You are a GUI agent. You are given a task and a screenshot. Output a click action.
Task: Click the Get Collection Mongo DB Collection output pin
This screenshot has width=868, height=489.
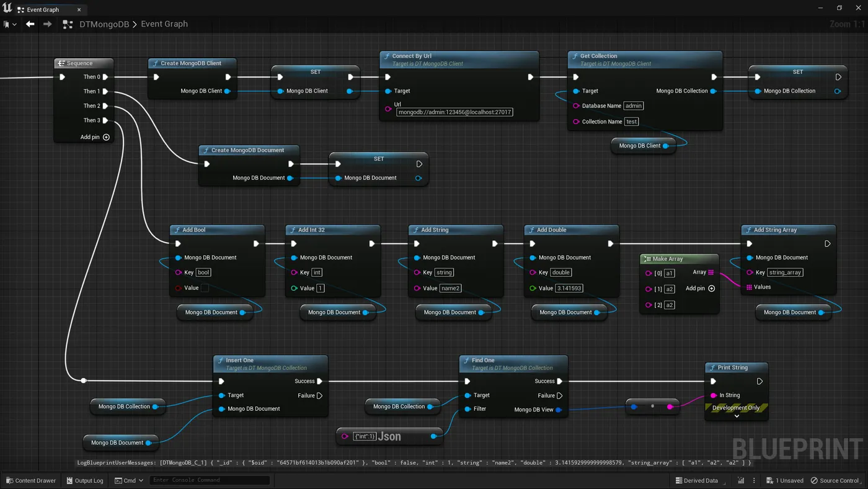coord(714,91)
